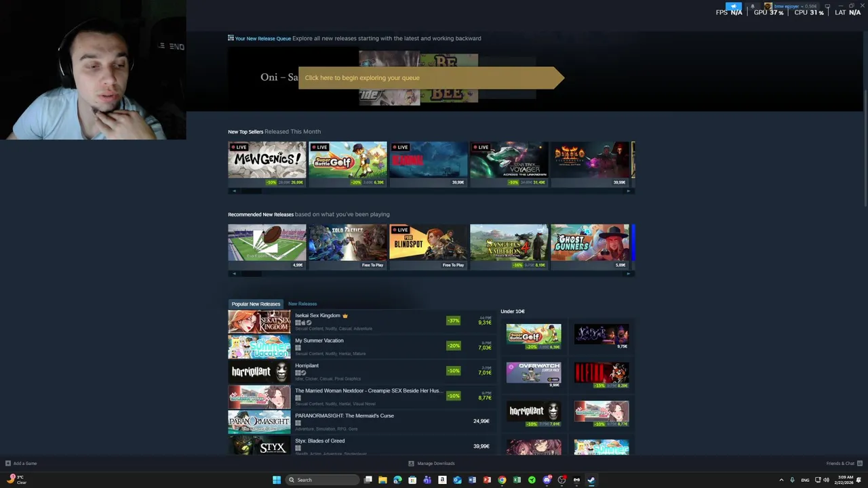Click the New Top Sellers carousel scrollbar

(x=431, y=191)
